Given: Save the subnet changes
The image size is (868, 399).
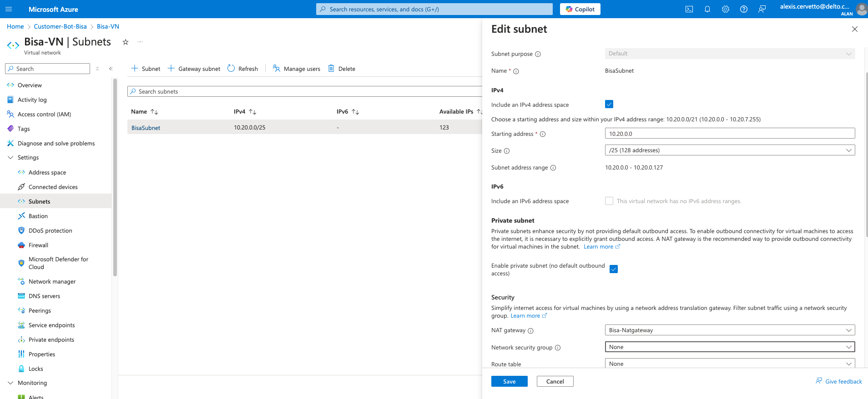Looking at the screenshot, I should click(510, 381).
